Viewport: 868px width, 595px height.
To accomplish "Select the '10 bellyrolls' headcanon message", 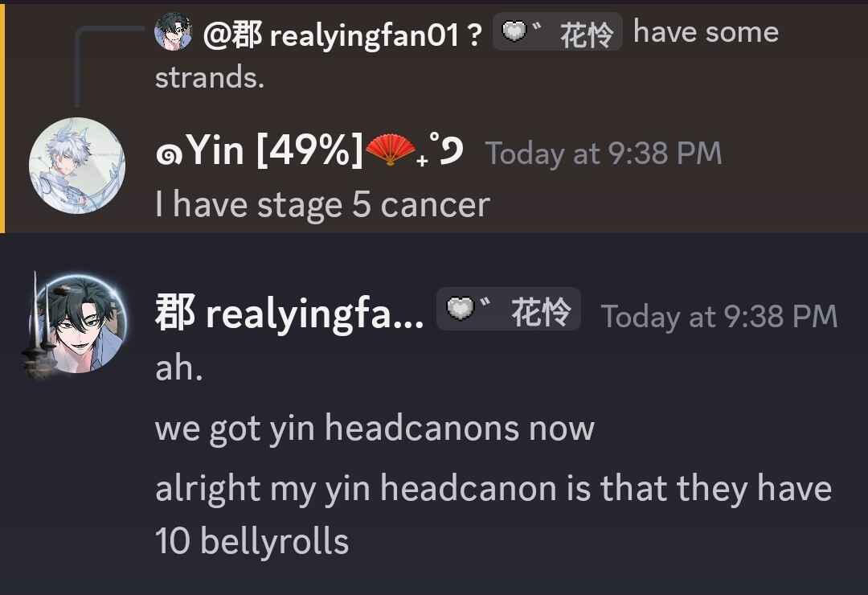I will pyautogui.click(x=493, y=514).
